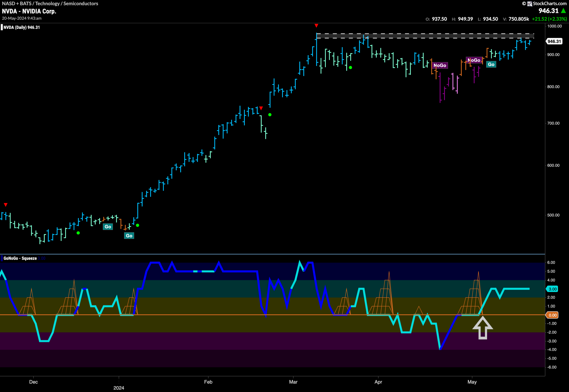Select the 500.00 price axis label
The width and height of the screenshot is (569, 392).
[x=553, y=215]
